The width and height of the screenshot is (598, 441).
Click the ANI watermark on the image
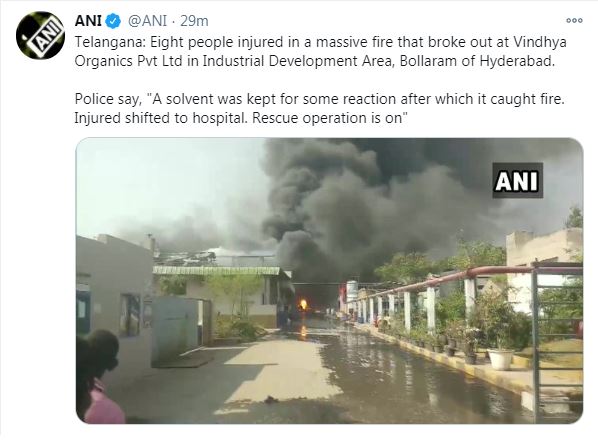(x=517, y=180)
